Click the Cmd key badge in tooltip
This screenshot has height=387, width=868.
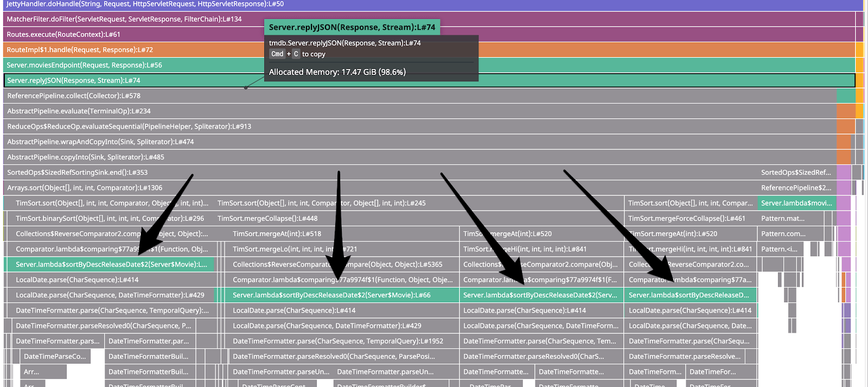[277, 54]
